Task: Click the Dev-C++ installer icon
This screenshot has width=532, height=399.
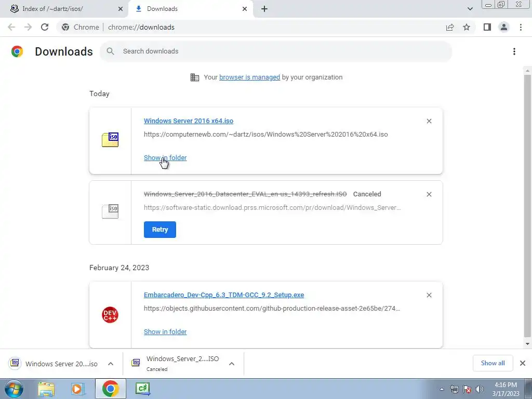Action: 110,315
